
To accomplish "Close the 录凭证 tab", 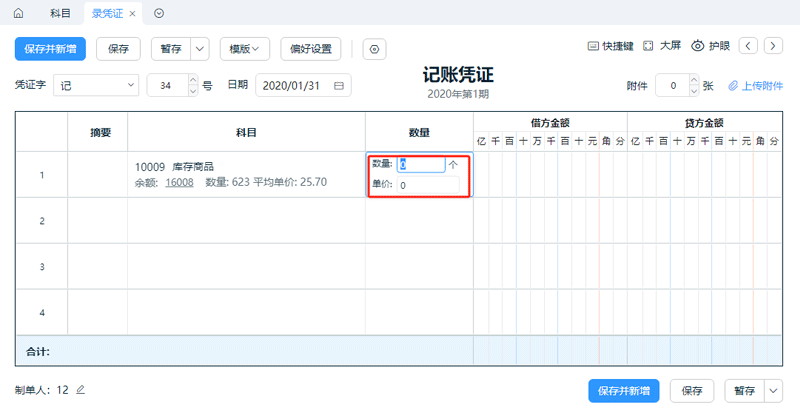I will point(132,14).
